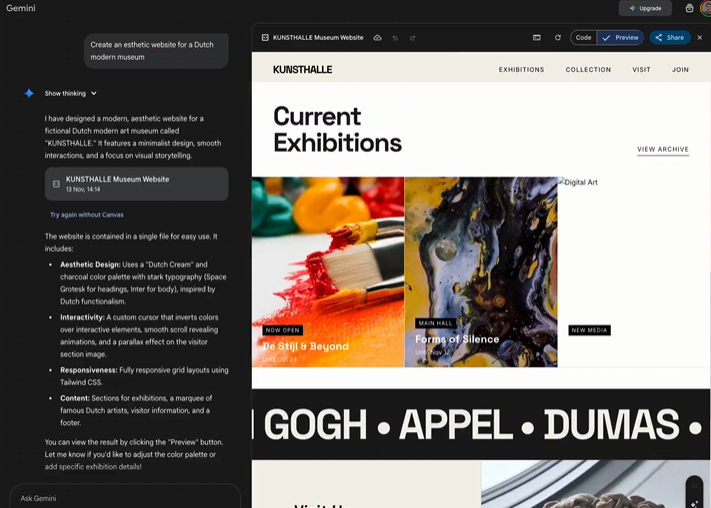Switch canvas to Preview view
The height and width of the screenshot is (508, 711).
point(620,37)
